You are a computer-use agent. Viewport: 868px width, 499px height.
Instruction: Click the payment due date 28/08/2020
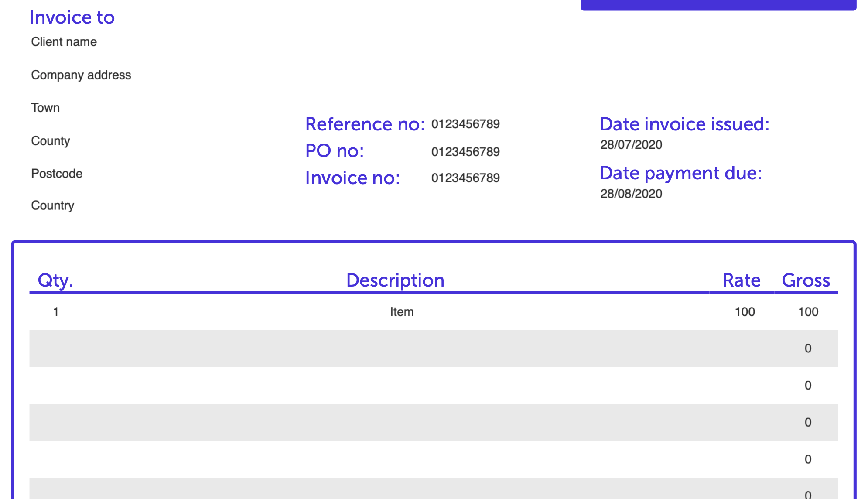[631, 194]
